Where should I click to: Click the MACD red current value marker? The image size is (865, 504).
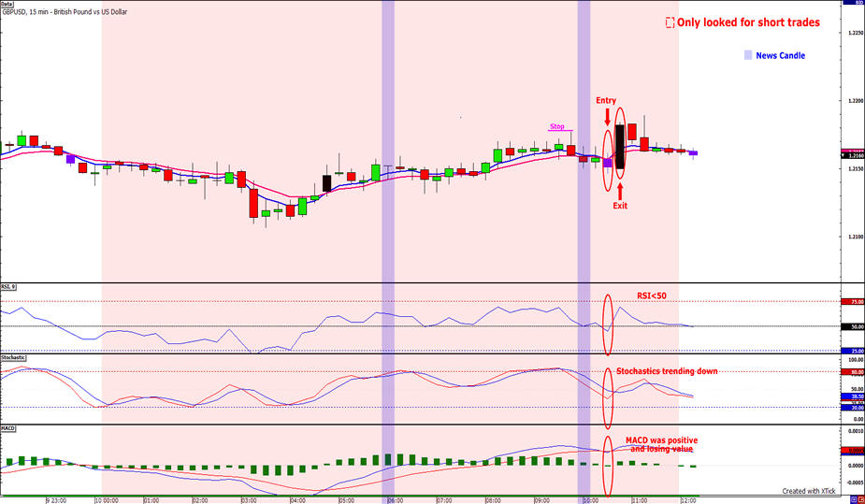click(x=852, y=450)
